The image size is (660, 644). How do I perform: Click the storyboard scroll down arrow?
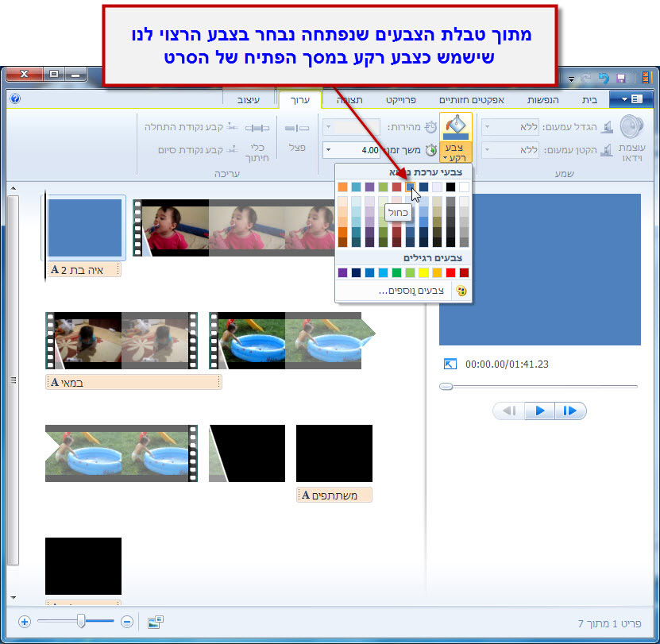(13, 597)
